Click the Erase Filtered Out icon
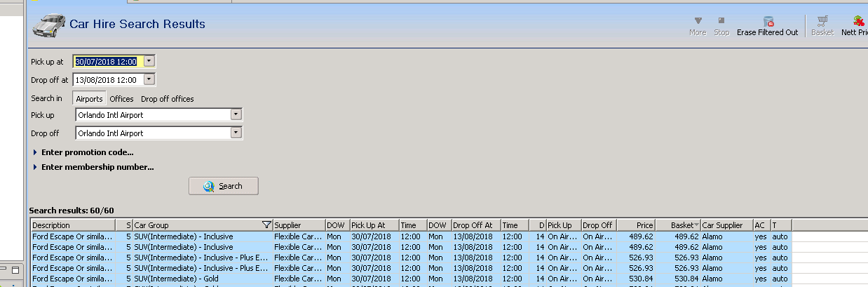 point(768,21)
